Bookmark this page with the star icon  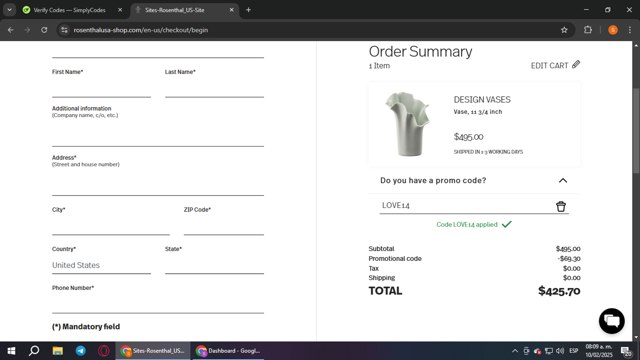point(564,30)
